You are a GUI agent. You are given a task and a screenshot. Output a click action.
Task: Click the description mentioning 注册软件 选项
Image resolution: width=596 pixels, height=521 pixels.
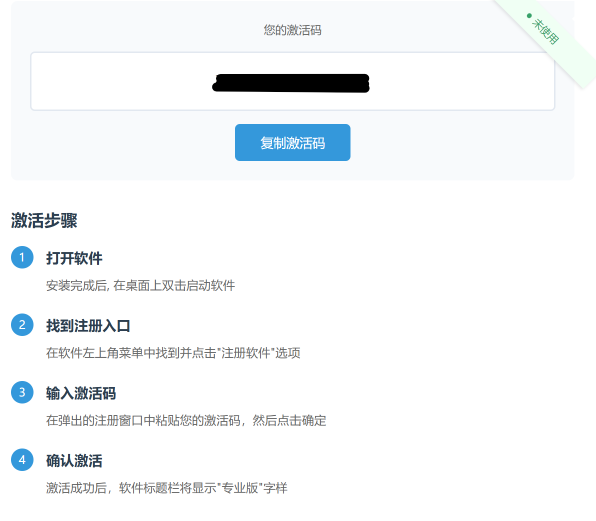(x=173, y=353)
